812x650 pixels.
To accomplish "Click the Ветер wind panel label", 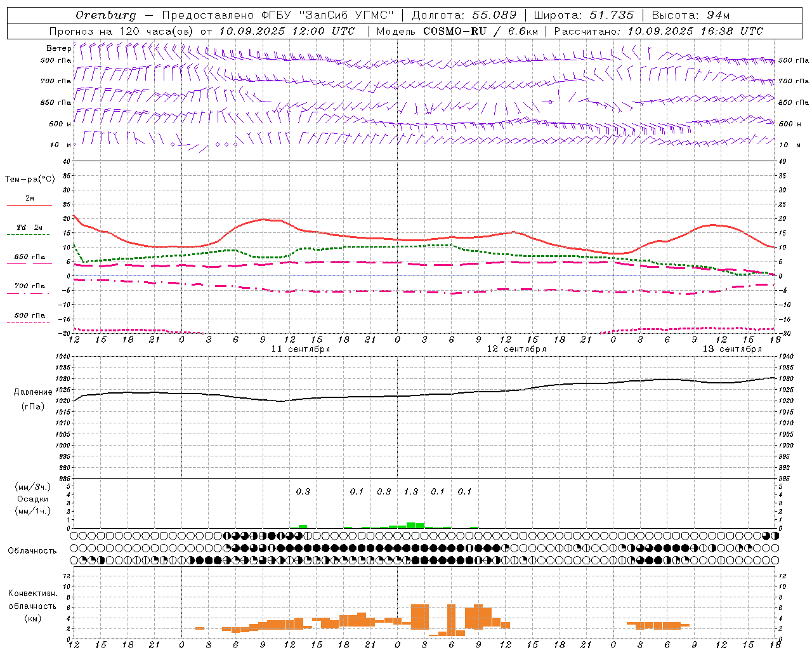I will 58,48.
